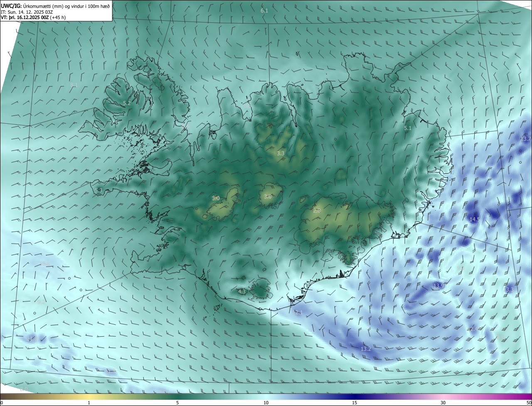The width and height of the screenshot is (532, 406).
Task: Click the 5.3 value label
Action: [x=99, y=191]
